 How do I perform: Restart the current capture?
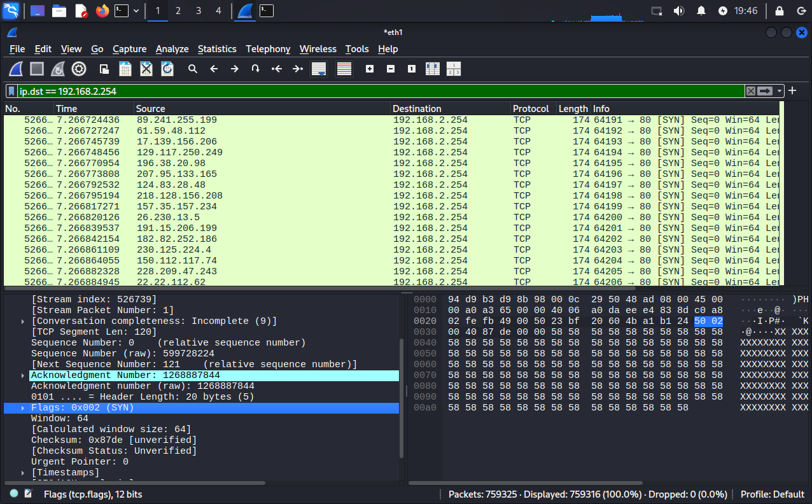tap(58, 69)
